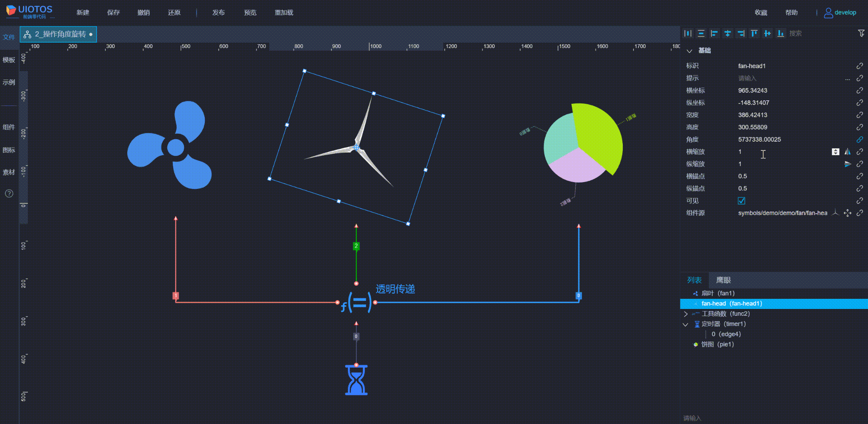Image resolution: width=868 pixels, height=424 pixels.
Task: Switch to 示例 sidebar tab
Action: tap(9, 82)
